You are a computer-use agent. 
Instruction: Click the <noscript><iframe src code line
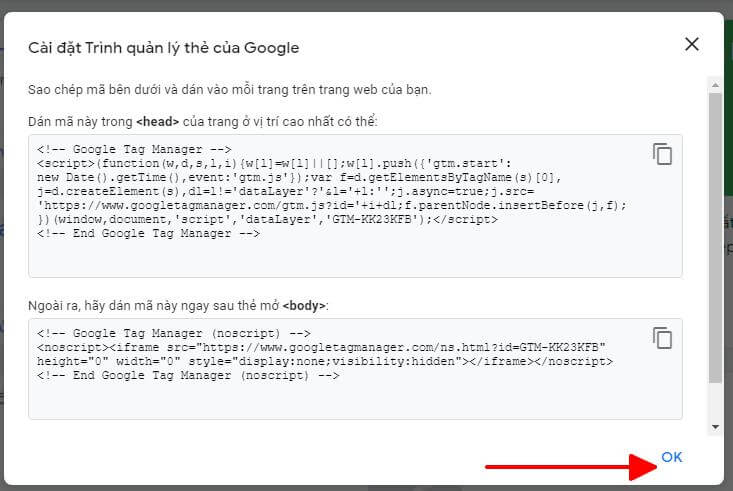(321, 347)
